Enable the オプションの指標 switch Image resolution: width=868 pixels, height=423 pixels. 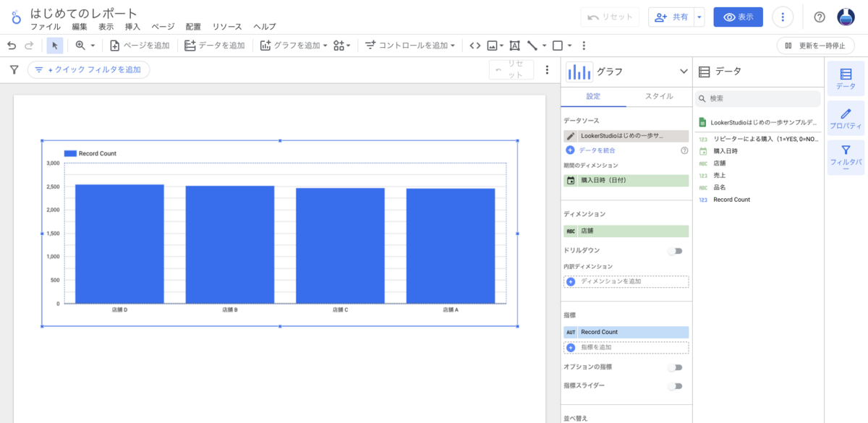pos(675,367)
